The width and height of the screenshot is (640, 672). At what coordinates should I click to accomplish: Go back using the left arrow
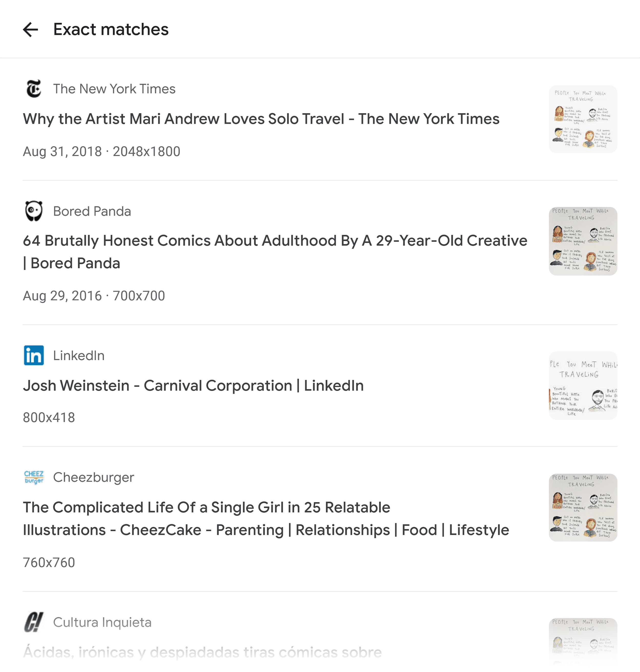click(30, 30)
